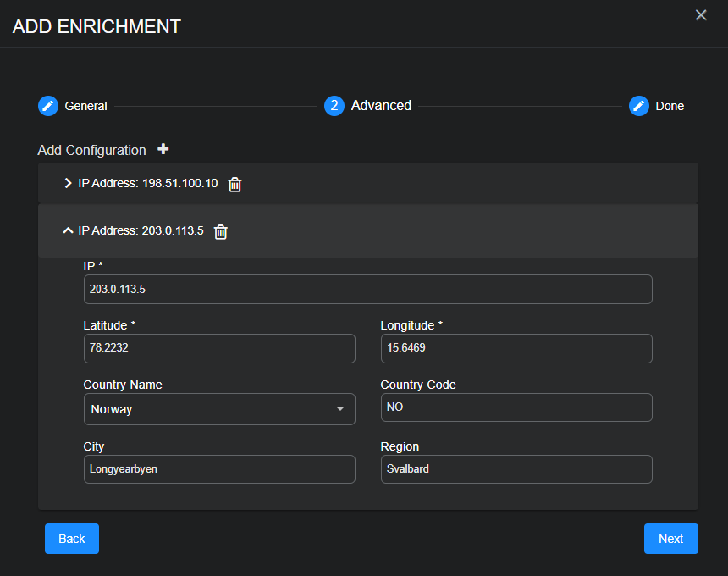
Task: Delete the 203.0.113.5 configuration via trash icon
Action: [x=221, y=231]
